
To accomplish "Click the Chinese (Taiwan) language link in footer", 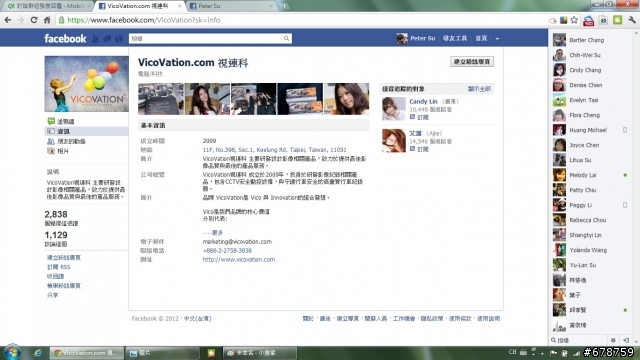I will click(198, 318).
